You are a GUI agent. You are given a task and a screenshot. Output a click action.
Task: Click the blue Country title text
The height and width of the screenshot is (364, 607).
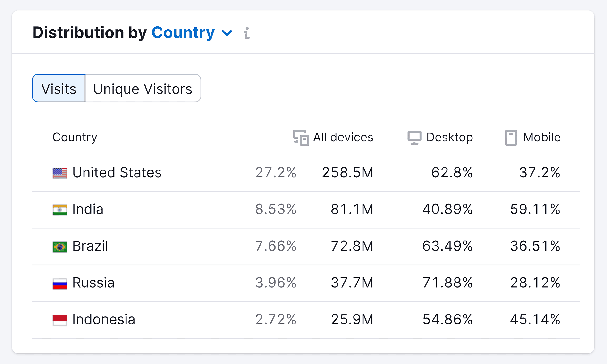183,33
